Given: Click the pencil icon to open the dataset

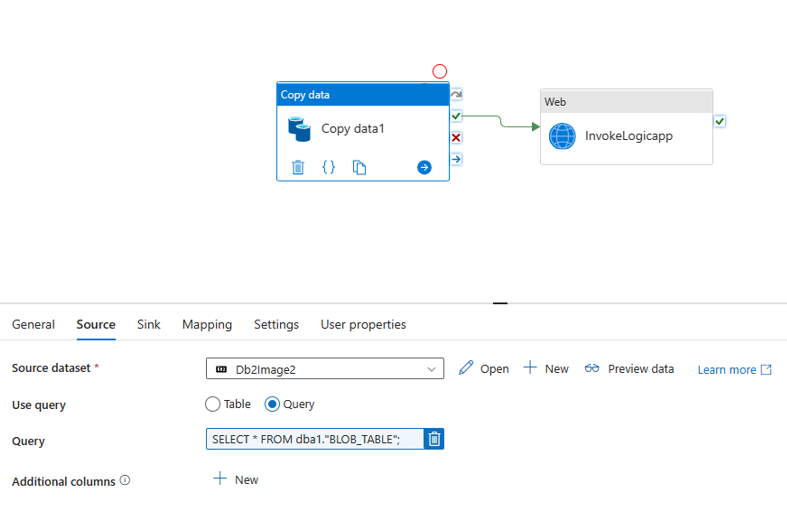Looking at the screenshot, I should coord(466,368).
